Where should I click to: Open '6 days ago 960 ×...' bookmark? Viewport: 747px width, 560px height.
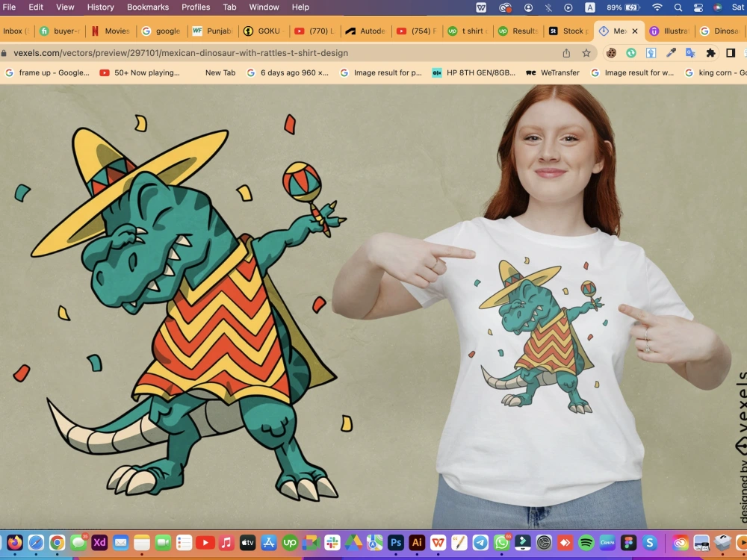point(288,73)
